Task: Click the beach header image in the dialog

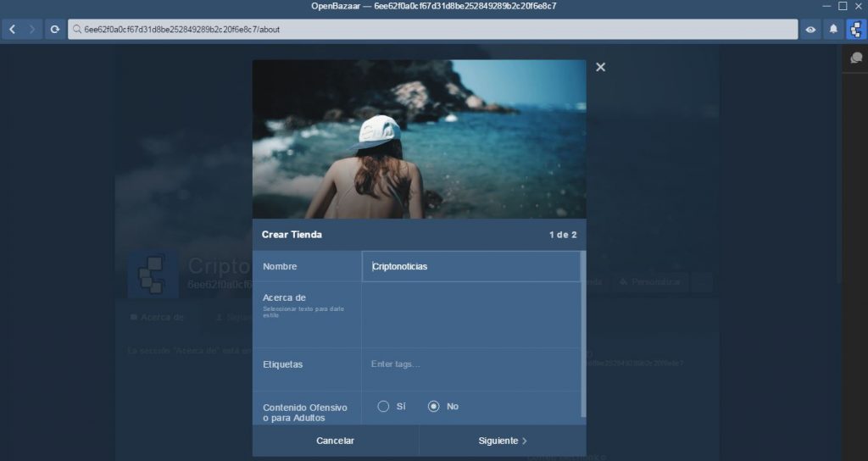Action: [x=419, y=139]
